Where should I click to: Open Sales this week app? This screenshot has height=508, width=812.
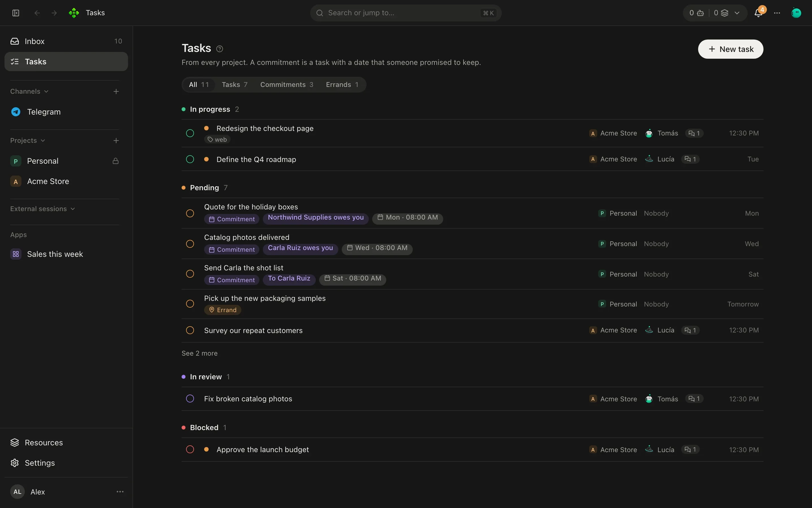coord(66,254)
